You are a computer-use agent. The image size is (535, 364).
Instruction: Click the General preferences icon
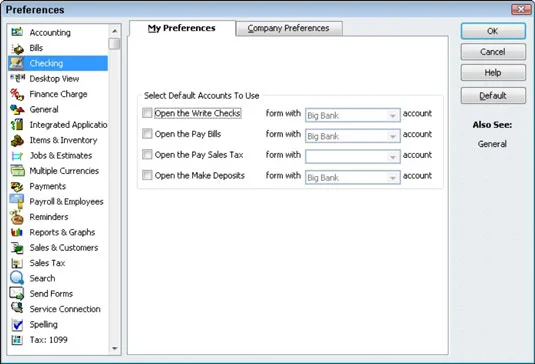(17, 110)
